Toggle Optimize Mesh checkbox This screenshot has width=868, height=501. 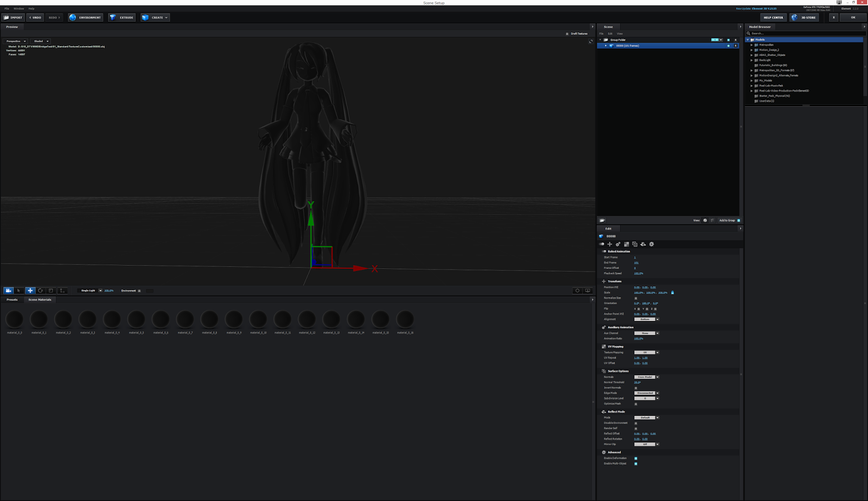[x=636, y=404]
